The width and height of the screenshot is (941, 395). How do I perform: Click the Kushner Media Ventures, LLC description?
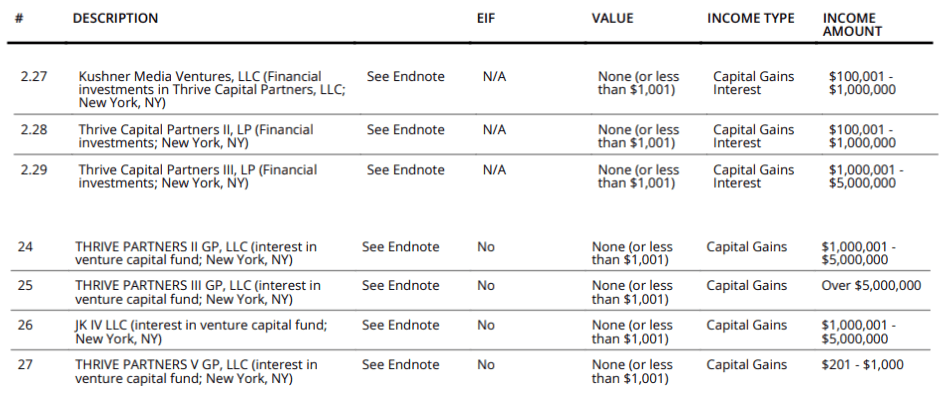(212, 89)
